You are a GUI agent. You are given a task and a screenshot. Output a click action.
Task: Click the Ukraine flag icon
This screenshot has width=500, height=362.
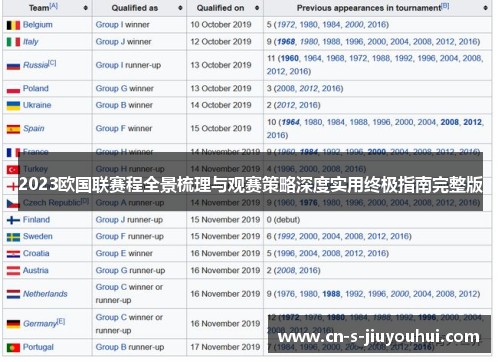coord(13,106)
